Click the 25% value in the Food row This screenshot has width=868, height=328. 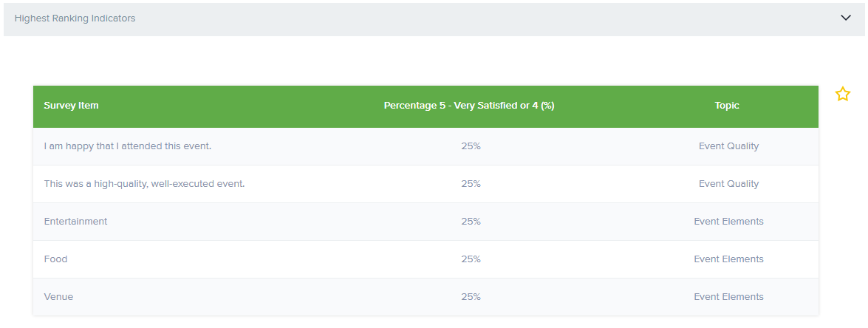point(471,259)
